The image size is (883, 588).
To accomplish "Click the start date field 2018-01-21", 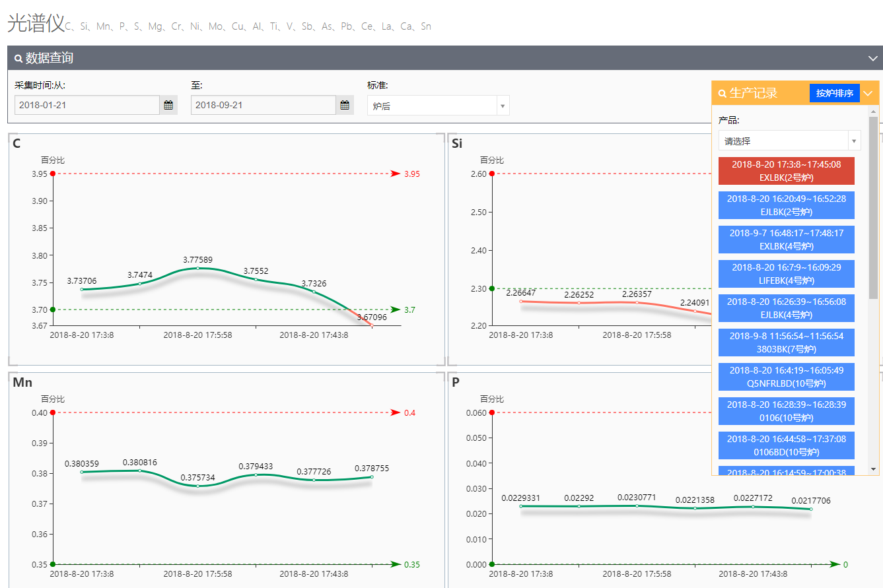I will coord(87,105).
